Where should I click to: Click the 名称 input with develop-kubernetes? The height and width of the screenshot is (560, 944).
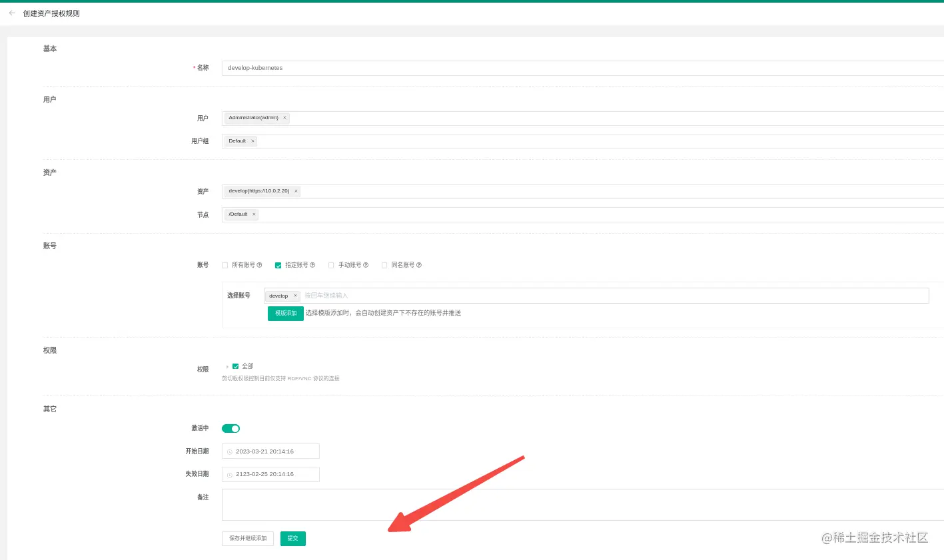[583, 68]
